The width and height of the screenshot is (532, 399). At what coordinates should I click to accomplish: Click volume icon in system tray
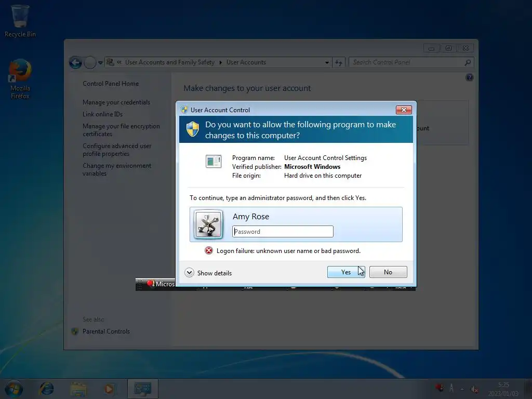point(474,389)
